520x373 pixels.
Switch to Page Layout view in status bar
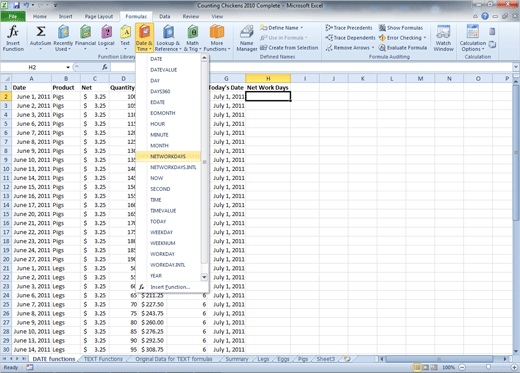click(426, 367)
